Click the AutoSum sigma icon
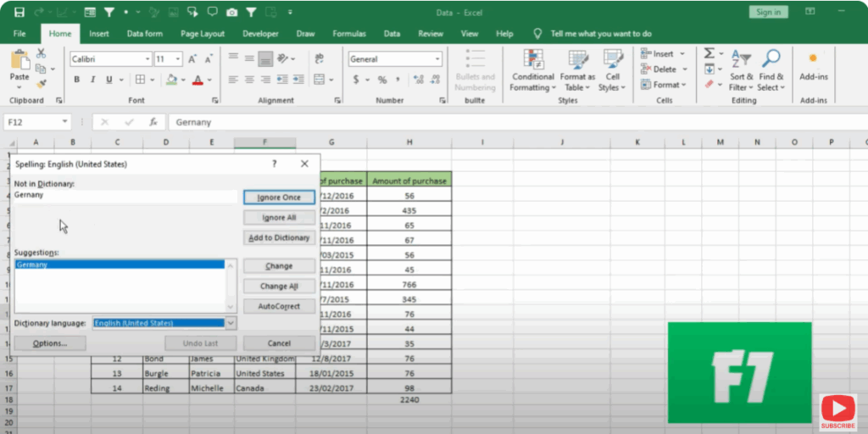The height and width of the screenshot is (434, 868). 709,53
